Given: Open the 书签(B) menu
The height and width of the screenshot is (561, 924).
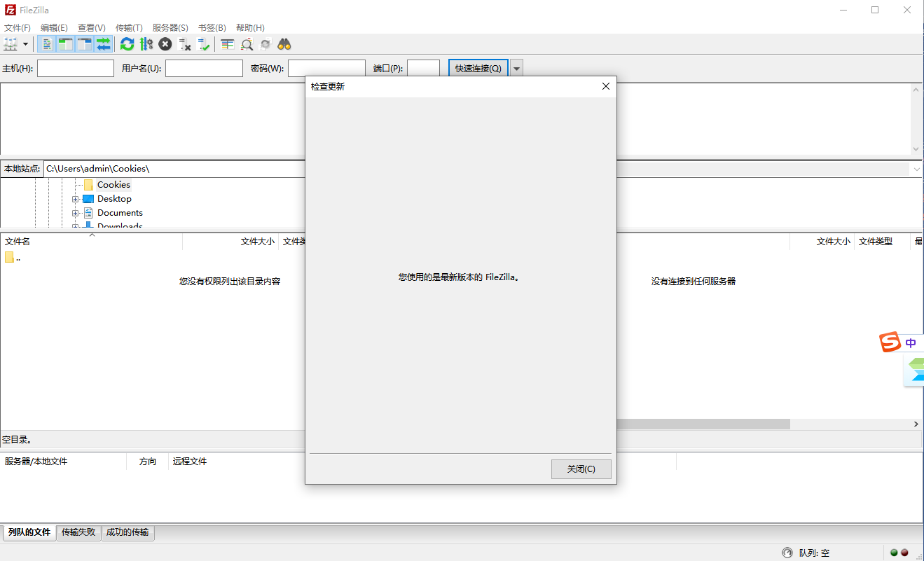Looking at the screenshot, I should tap(212, 27).
